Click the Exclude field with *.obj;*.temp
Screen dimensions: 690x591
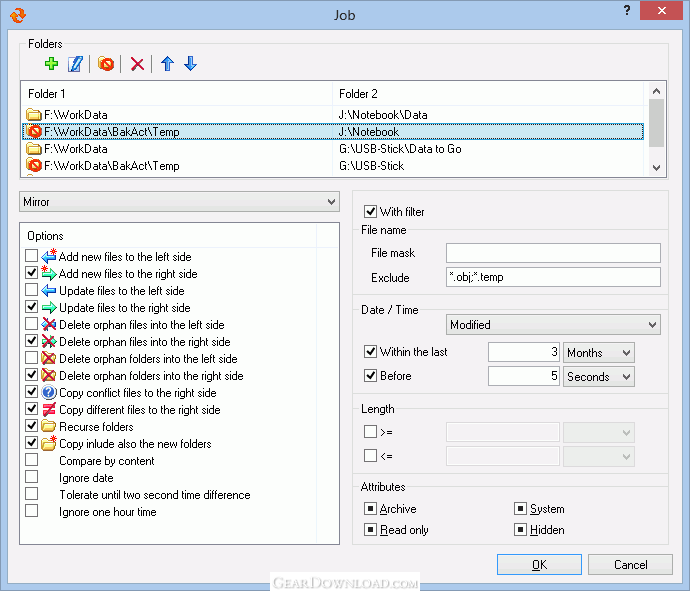tap(553, 277)
